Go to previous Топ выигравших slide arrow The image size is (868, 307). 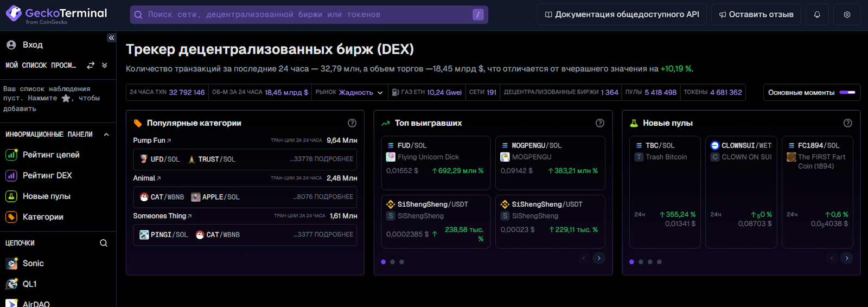(584, 258)
